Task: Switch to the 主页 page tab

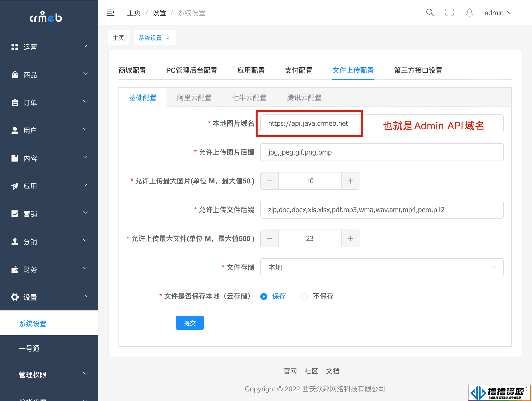Action: [x=118, y=38]
